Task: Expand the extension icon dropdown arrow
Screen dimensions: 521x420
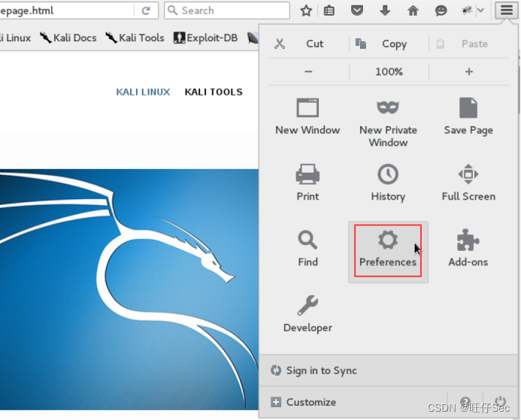Action: point(480,11)
